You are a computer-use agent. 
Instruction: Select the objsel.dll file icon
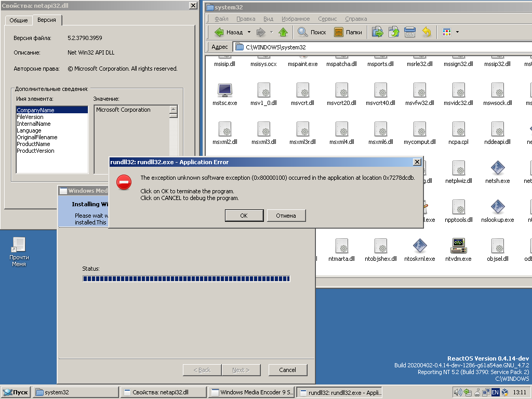[x=498, y=246]
